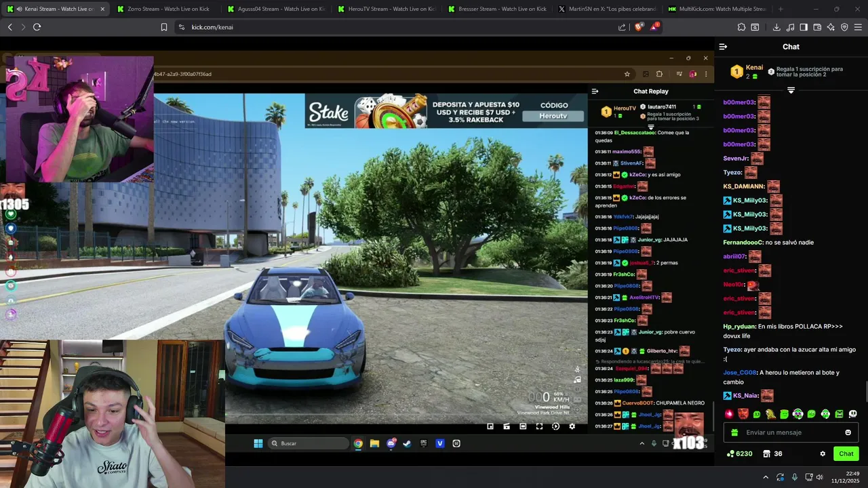Open the browser extensions puzzle icon
Screen dimensions: 868x488
coord(741,27)
